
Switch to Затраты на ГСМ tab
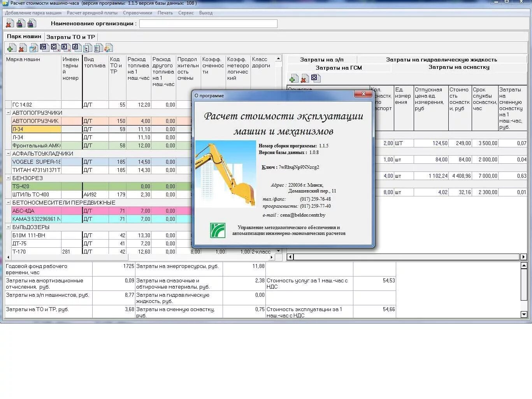point(339,68)
